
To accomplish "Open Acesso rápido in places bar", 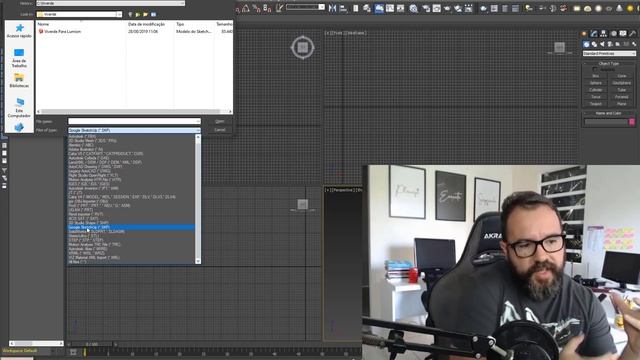I will [19, 31].
